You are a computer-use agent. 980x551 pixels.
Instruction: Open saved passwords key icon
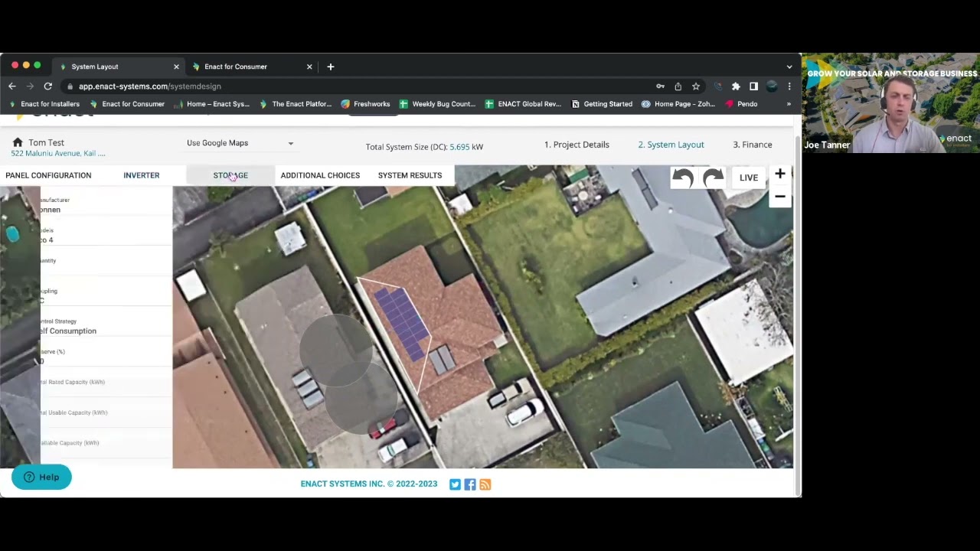[x=660, y=86]
